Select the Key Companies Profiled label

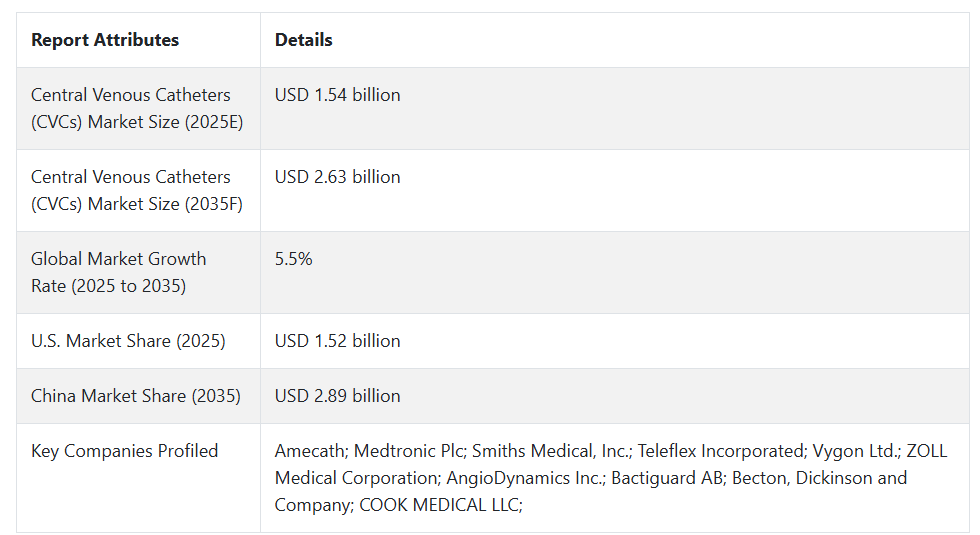[124, 451]
